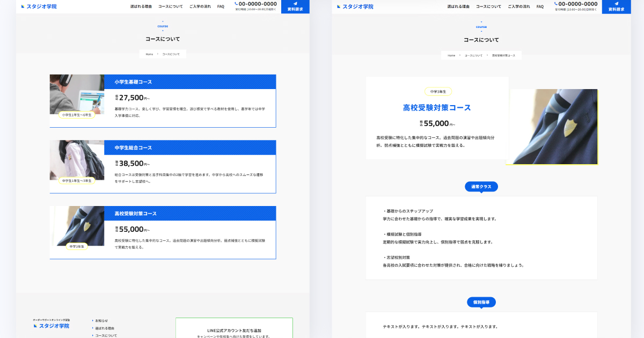Screen dimensions: 644x338
Task: Click the LINE公式アカウント友だち追加 box
Action: point(234,328)
